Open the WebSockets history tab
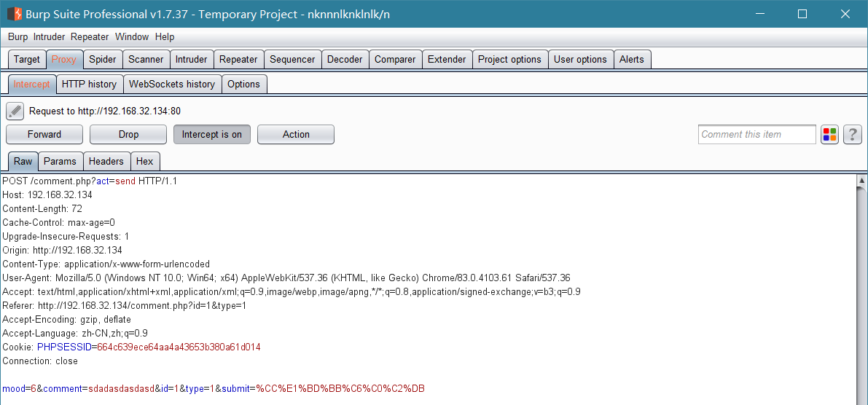Screen dimensions: 868x405 click(171, 84)
